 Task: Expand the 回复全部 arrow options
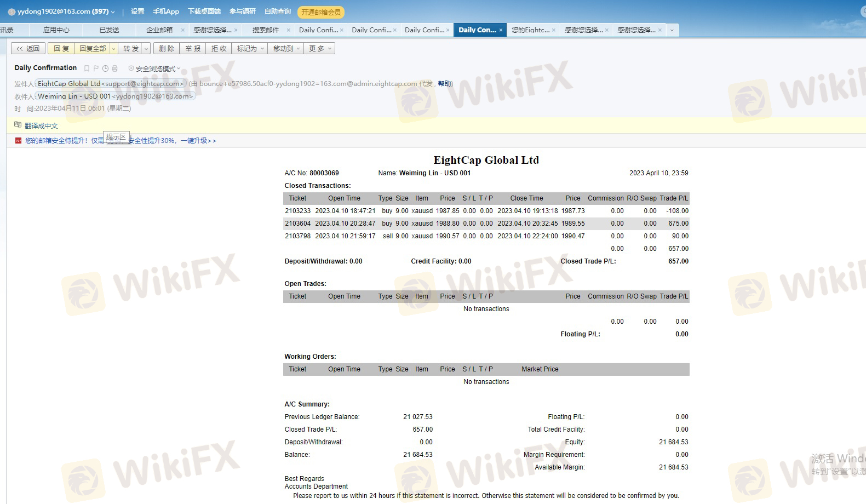coord(113,49)
